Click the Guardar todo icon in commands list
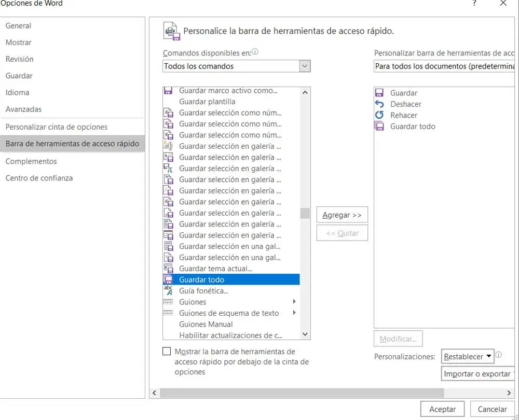 pyautogui.click(x=168, y=279)
